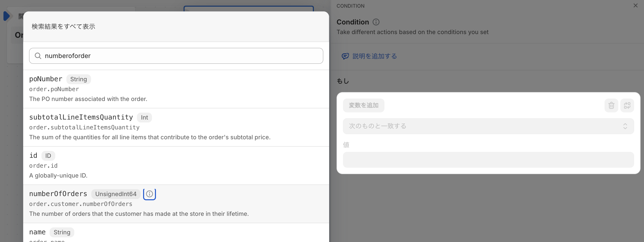
Task: Click the empty 値 input field
Action: tap(488, 160)
